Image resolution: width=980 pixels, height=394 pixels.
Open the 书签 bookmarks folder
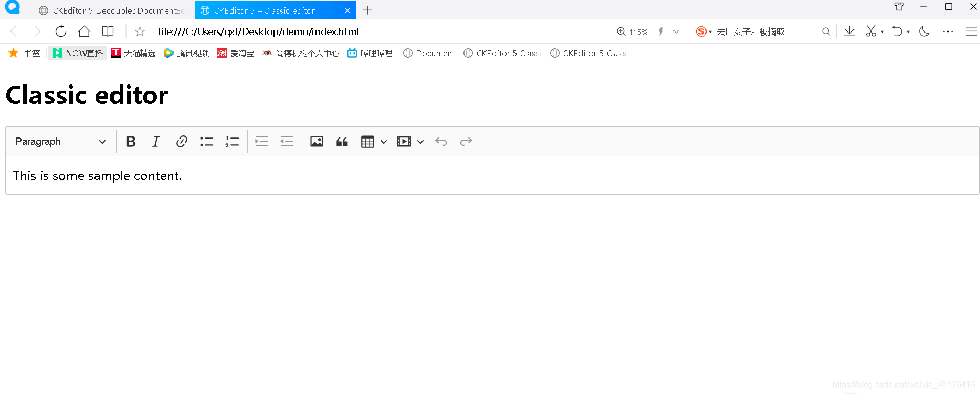(24, 53)
